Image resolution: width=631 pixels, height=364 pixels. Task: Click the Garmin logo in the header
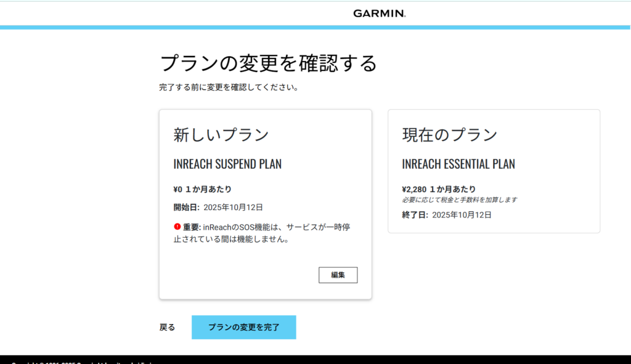tap(379, 13)
